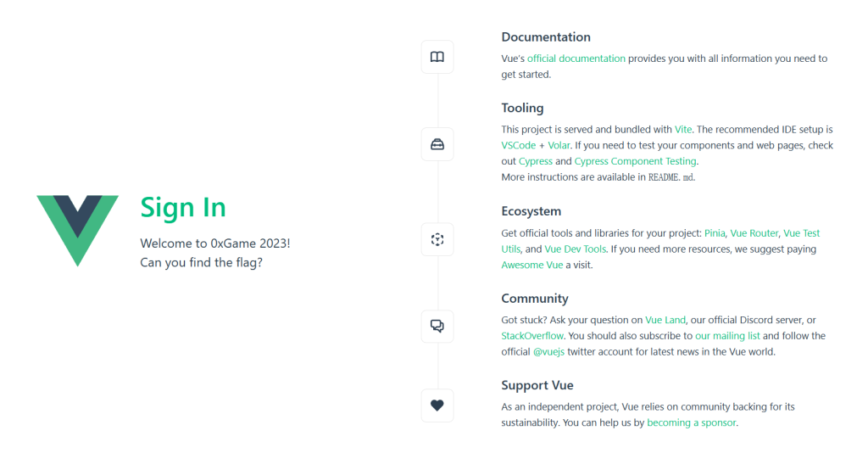Screen dimensions: 868x453
Task: Click the Documentation book icon
Action: 437,57
